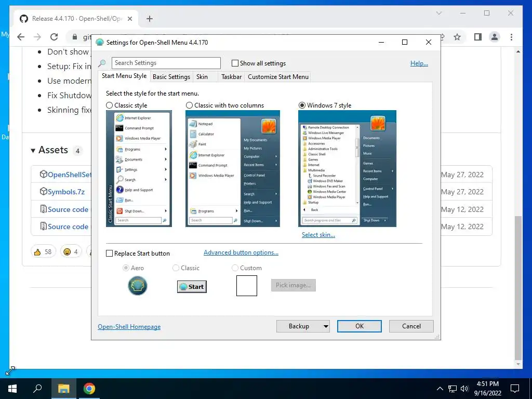Click the padlock site info icon
The height and width of the screenshot is (399, 532).
[x=75, y=37]
